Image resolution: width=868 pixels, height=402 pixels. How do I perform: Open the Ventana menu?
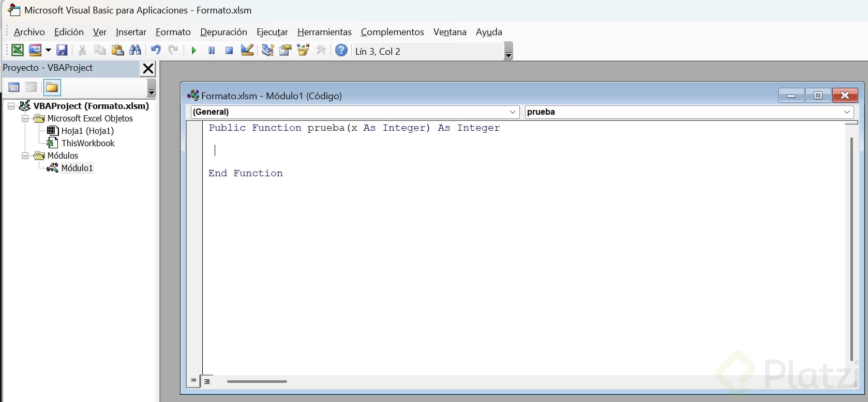[450, 32]
